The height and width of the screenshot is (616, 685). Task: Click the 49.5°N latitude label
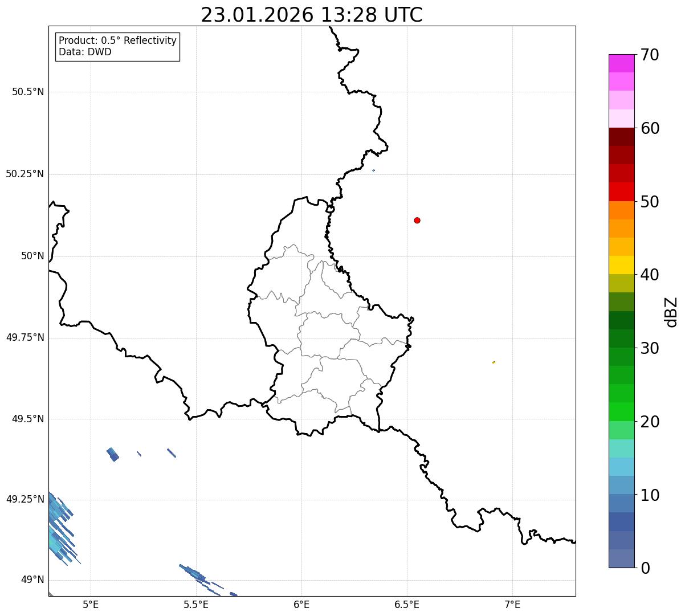coord(28,419)
